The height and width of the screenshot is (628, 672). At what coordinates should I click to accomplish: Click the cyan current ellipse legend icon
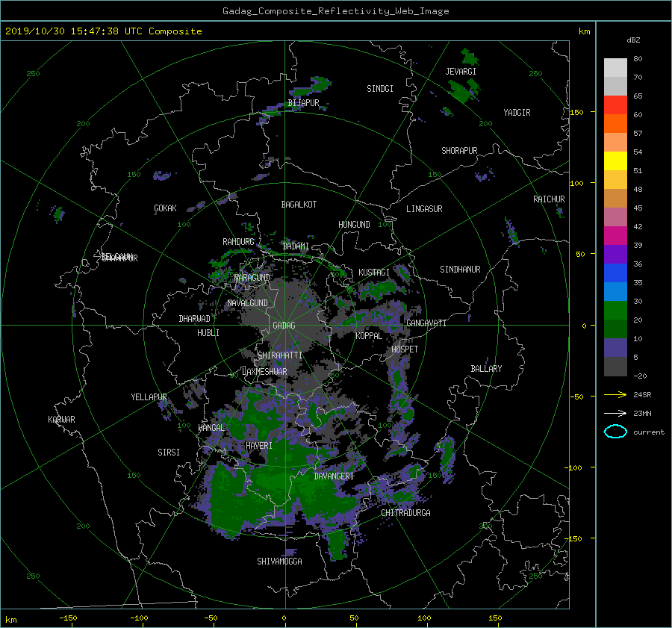click(615, 432)
